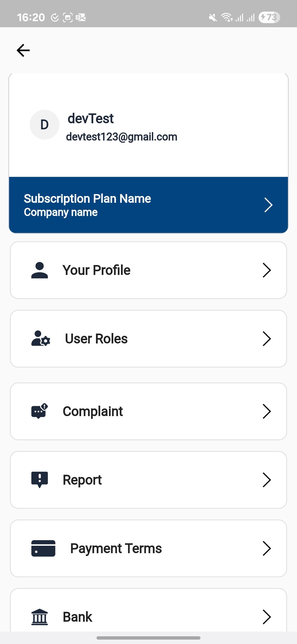Image resolution: width=297 pixels, height=644 pixels.
Task: Tap the back arrow icon
Action: (x=23, y=50)
